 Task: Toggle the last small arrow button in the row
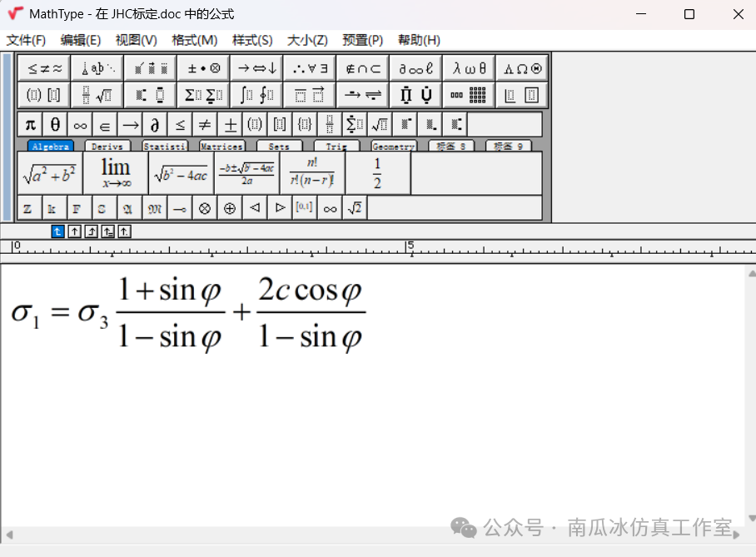123,231
